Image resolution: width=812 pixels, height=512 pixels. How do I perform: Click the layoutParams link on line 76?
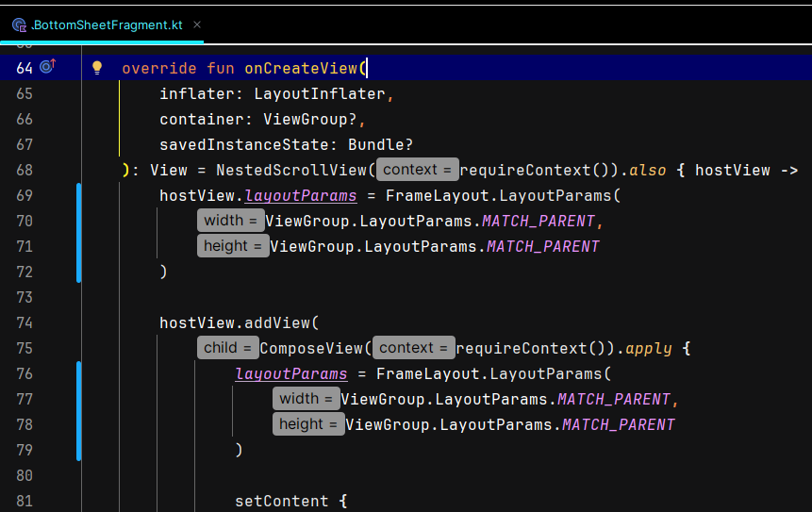(291, 373)
